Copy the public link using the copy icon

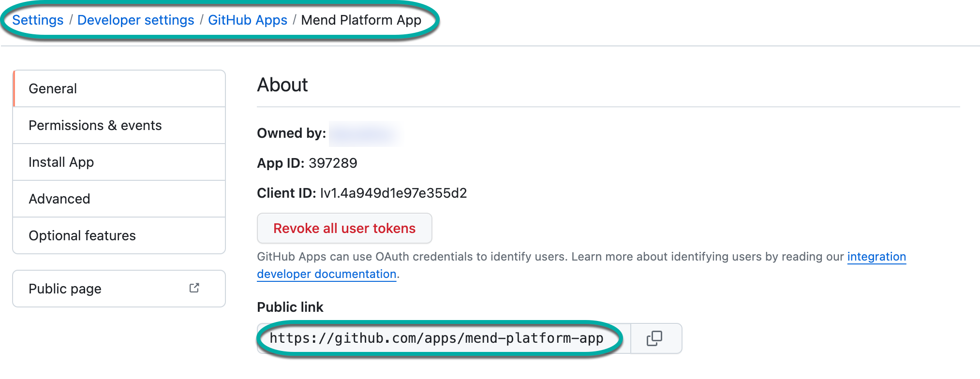[654, 338]
